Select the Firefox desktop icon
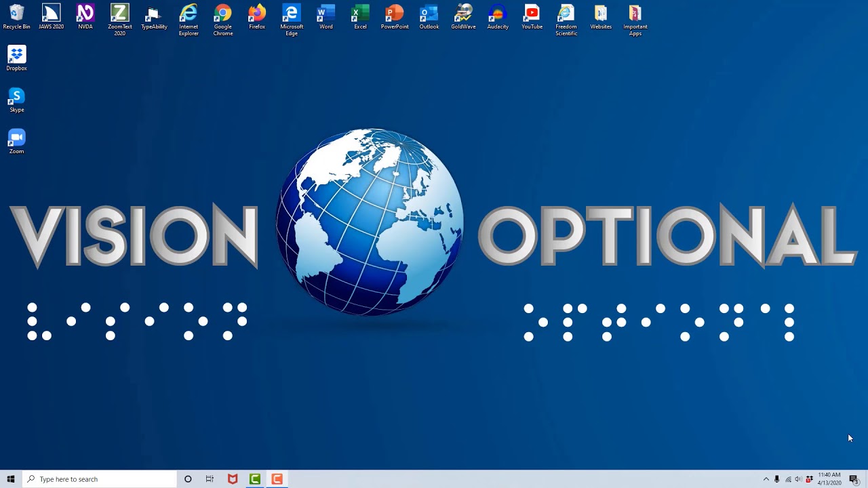The height and width of the screenshot is (488, 868). 257,18
